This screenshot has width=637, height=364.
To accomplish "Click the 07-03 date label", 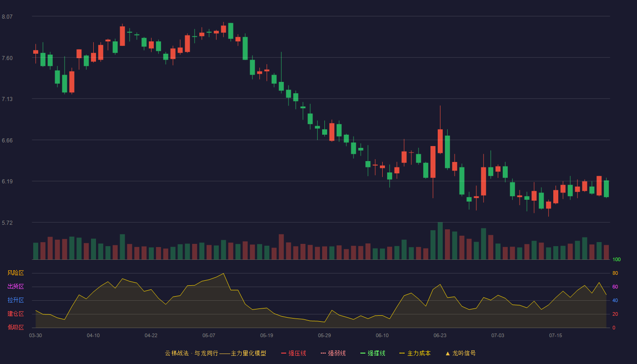I will pos(498,335).
